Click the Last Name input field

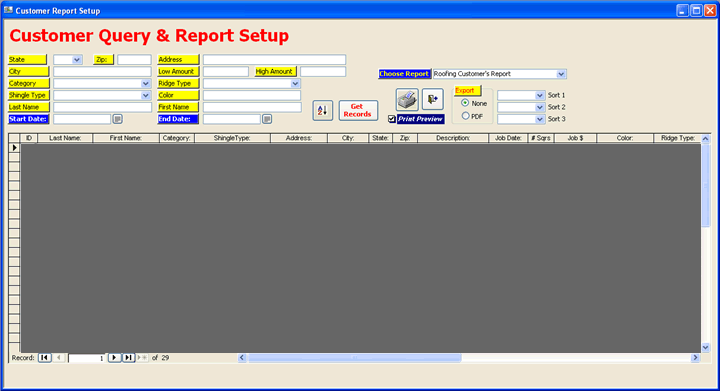click(x=102, y=107)
